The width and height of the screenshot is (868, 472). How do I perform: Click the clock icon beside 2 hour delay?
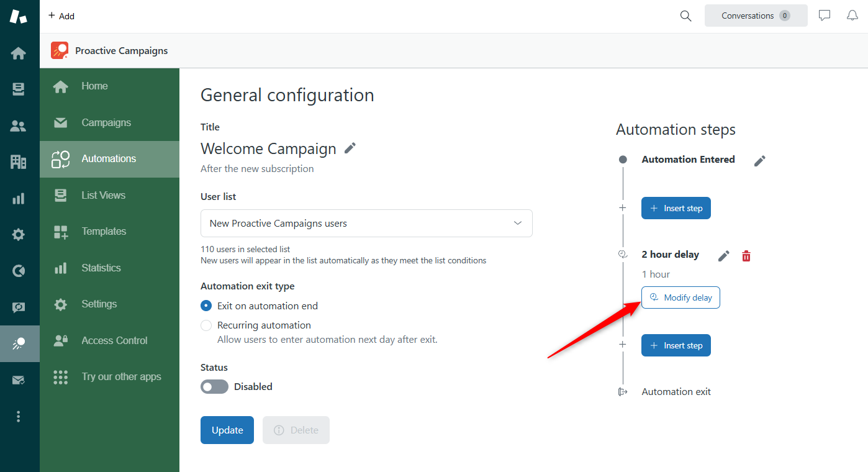point(623,254)
